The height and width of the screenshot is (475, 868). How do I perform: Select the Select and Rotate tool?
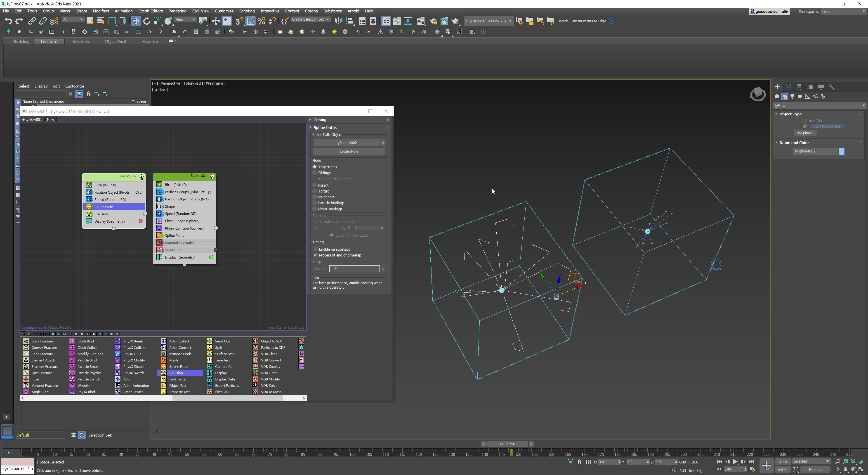coord(146,21)
